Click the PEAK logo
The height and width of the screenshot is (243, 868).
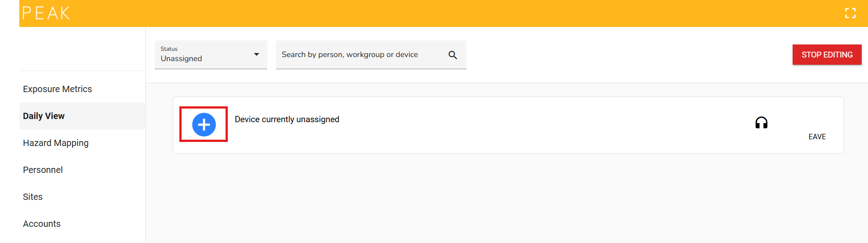click(x=46, y=13)
